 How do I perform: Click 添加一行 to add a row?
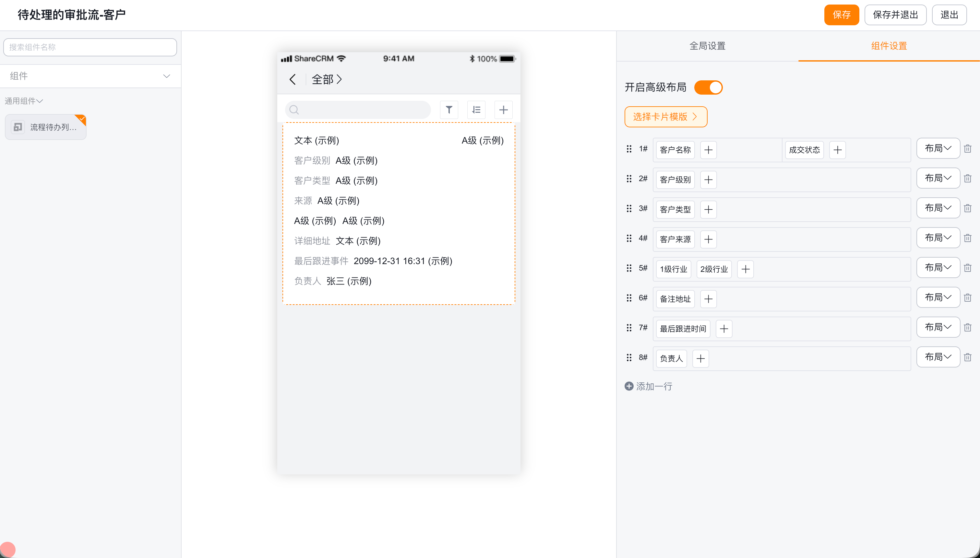click(x=649, y=386)
